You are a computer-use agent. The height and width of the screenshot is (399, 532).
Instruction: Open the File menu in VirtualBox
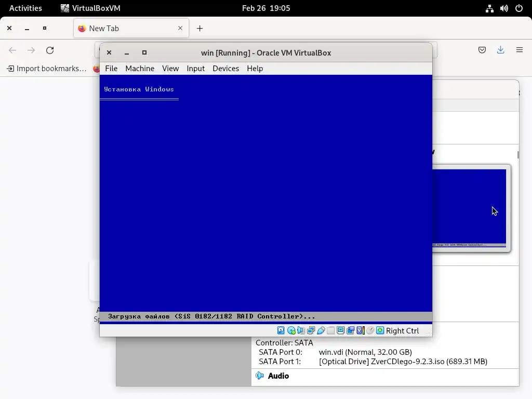tap(111, 69)
